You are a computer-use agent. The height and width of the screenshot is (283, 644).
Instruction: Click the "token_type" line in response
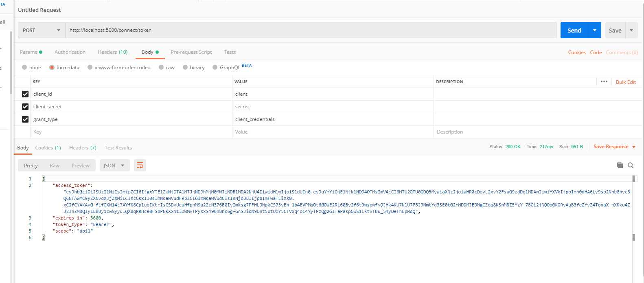coord(83,224)
